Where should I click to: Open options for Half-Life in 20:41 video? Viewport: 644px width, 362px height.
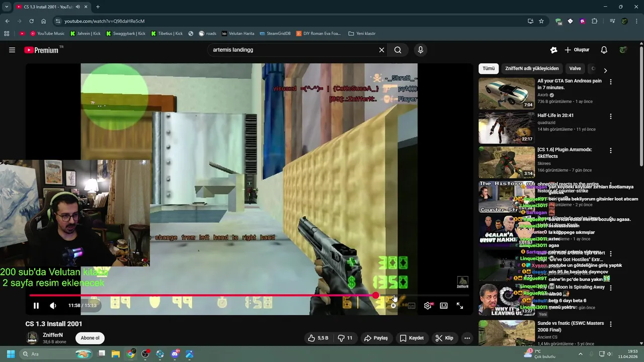611,116
